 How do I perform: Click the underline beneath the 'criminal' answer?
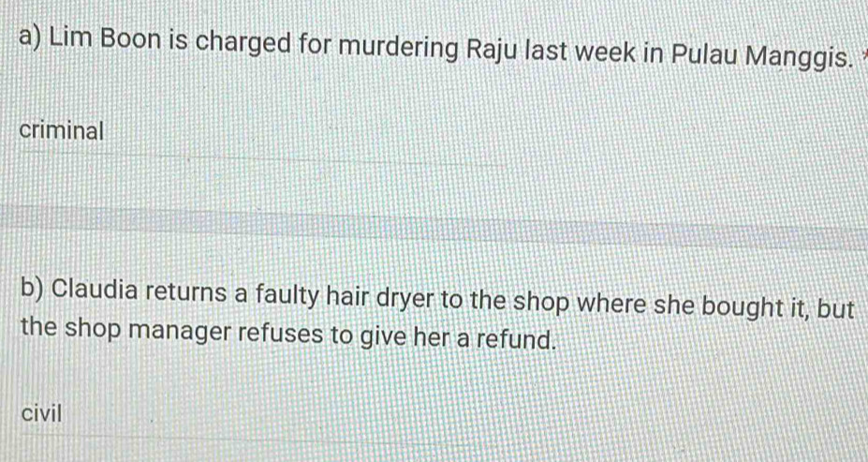click(x=261, y=160)
